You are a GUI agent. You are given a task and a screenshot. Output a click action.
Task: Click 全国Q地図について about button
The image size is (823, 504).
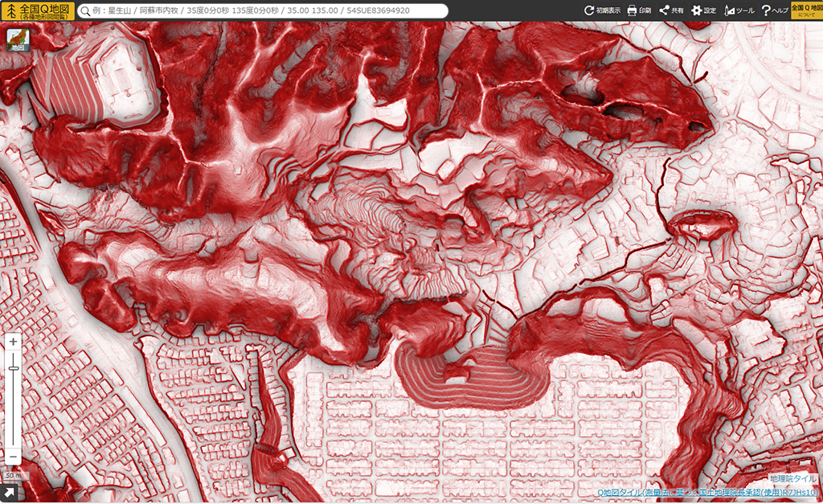806,10
